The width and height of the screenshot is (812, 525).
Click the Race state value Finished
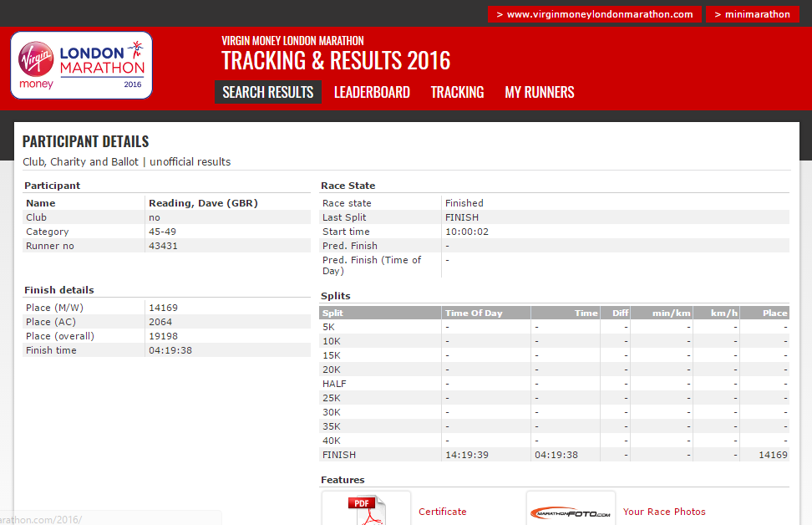tap(464, 203)
